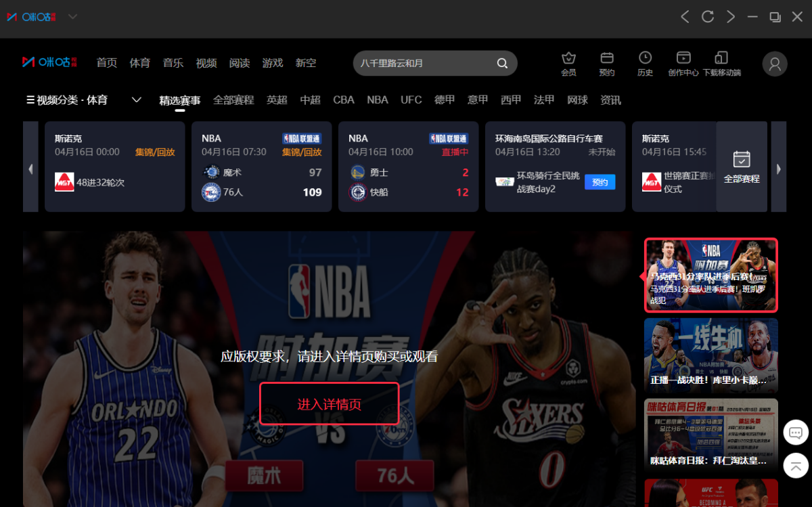Open the 咪咕体育日报 video thumbnail
The image size is (812, 507).
point(710,435)
